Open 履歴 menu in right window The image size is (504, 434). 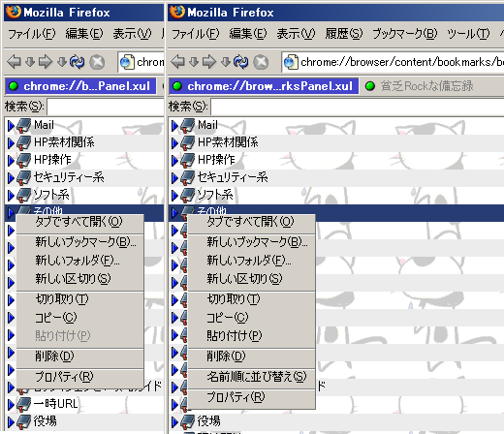point(344,34)
